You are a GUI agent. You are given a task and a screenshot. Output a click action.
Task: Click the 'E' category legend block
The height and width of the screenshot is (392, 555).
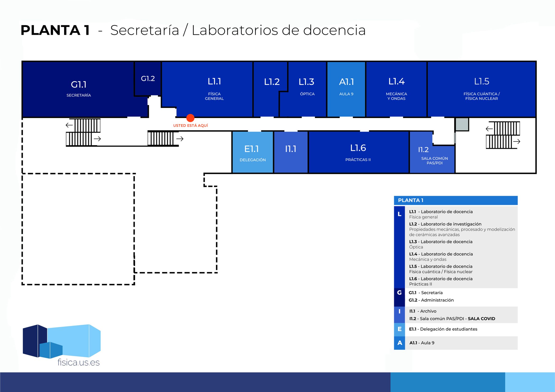point(399,329)
